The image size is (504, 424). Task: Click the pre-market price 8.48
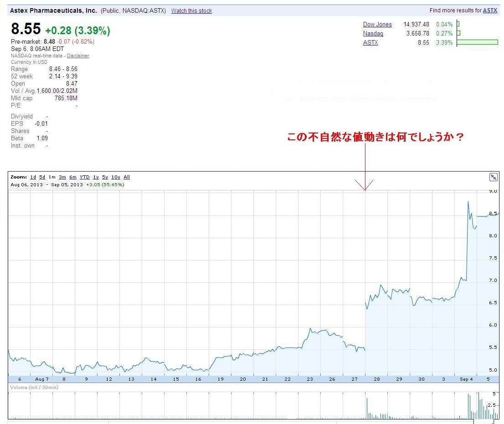[x=50, y=41]
